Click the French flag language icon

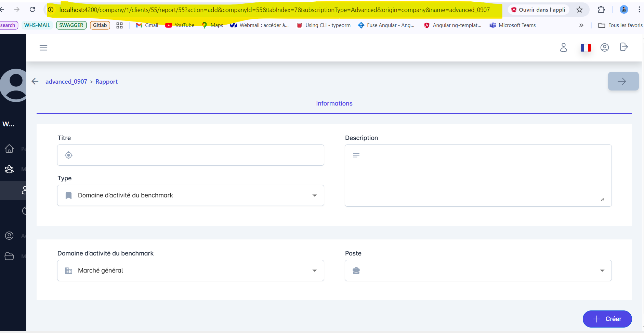pyautogui.click(x=586, y=48)
